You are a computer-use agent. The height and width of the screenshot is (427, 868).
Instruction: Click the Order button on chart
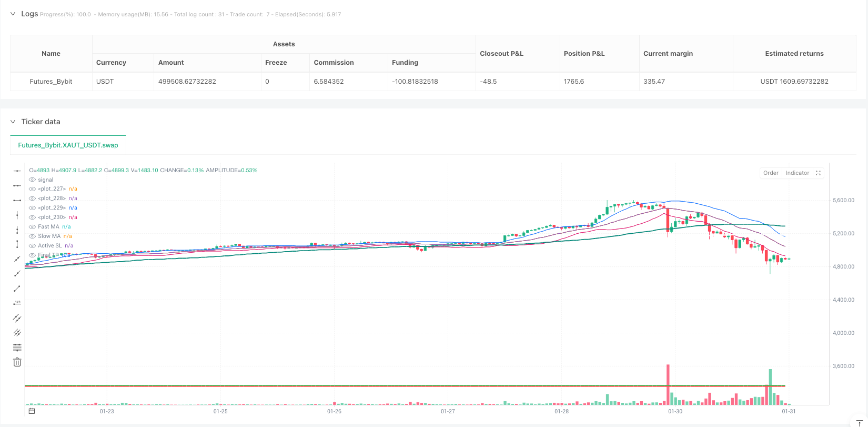(x=771, y=173)
